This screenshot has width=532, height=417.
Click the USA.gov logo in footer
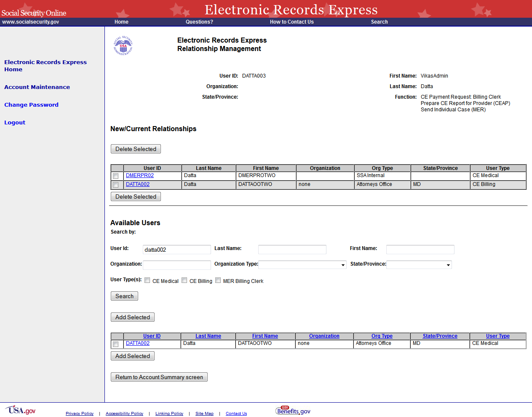pyautogui.click(x=21, y=410)
